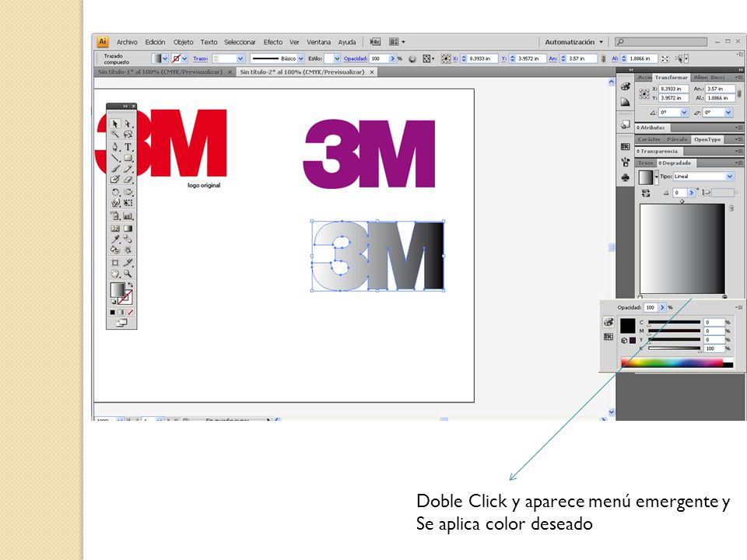This screenshot has width=747, height=560.
Task: Click the black color swatch in popup
Action: [627, 326]
